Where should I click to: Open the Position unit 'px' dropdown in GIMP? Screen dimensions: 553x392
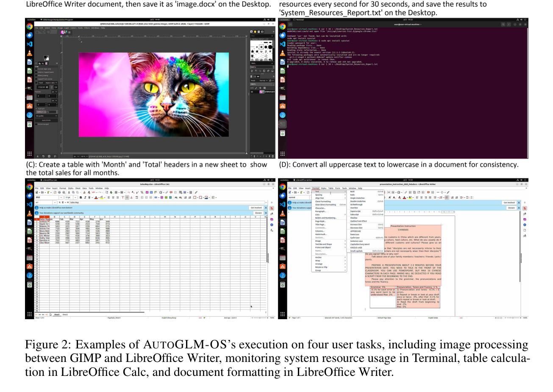[55, 92]
